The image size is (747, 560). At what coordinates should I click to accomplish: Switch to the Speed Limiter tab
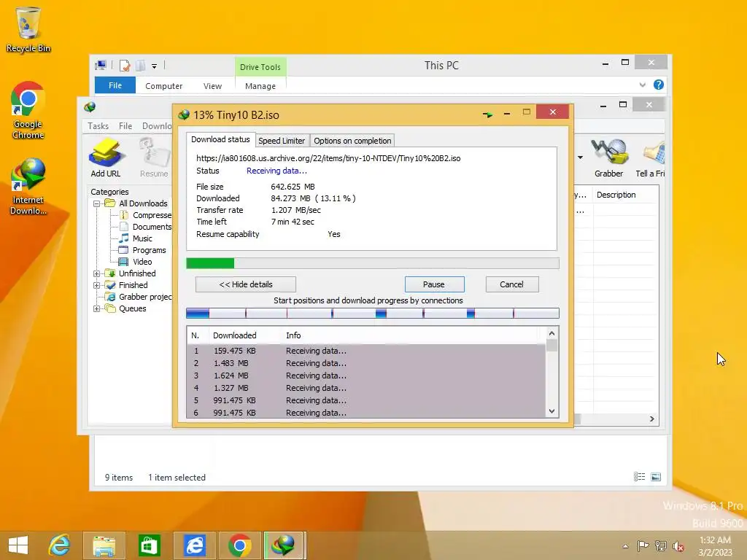[x=282, y=141]
